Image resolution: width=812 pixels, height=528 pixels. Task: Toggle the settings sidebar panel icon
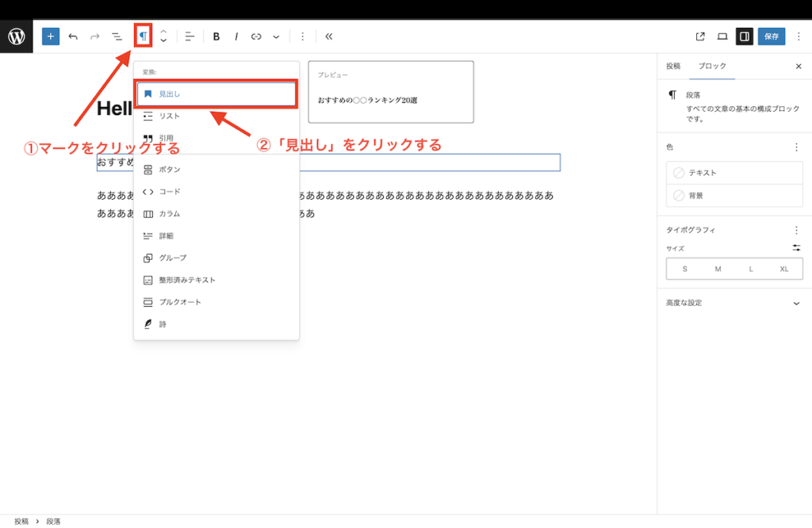[745, 36]
